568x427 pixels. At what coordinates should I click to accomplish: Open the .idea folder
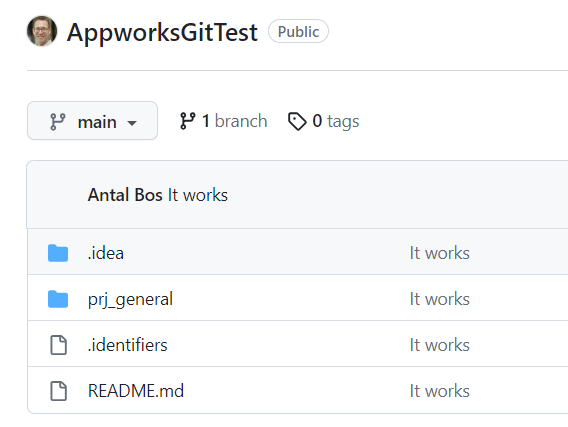(x=106, y=253)
